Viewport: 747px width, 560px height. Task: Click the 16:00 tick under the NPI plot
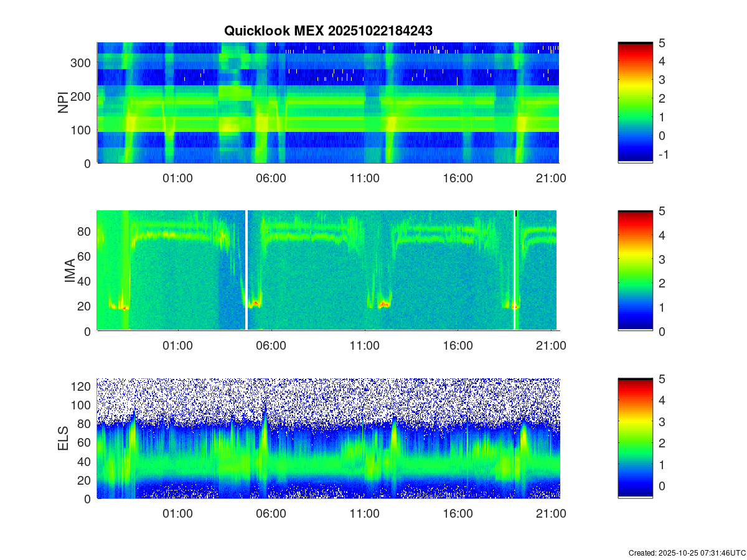pos(458,178)
